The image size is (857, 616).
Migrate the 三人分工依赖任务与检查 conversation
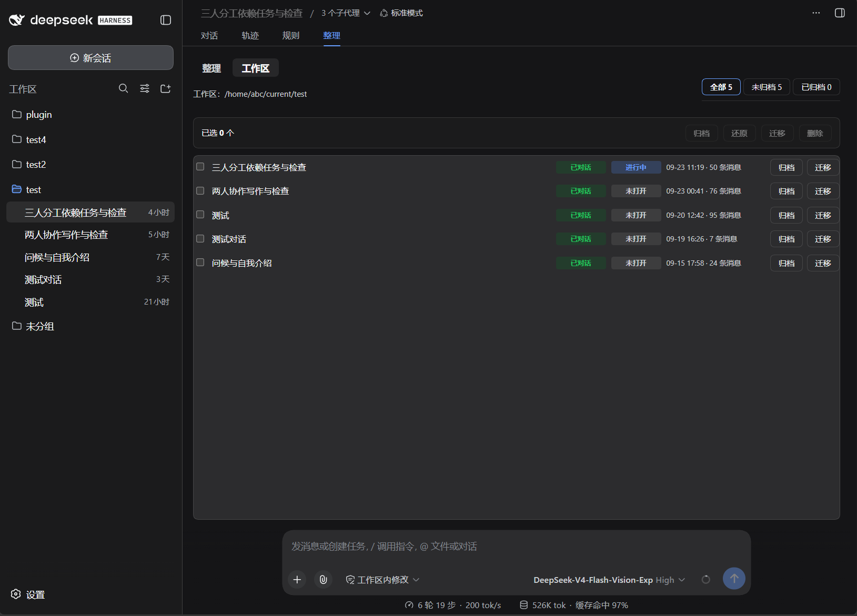(x=823, y=167)
